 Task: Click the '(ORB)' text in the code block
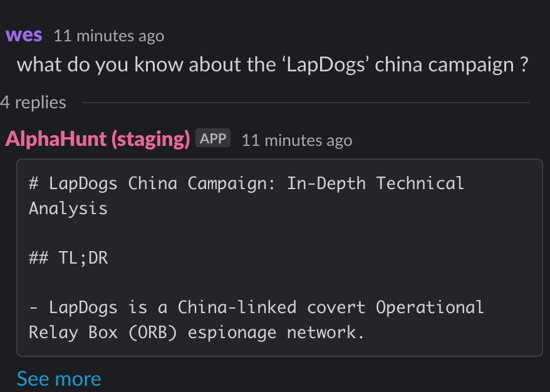tap(153, 333)
